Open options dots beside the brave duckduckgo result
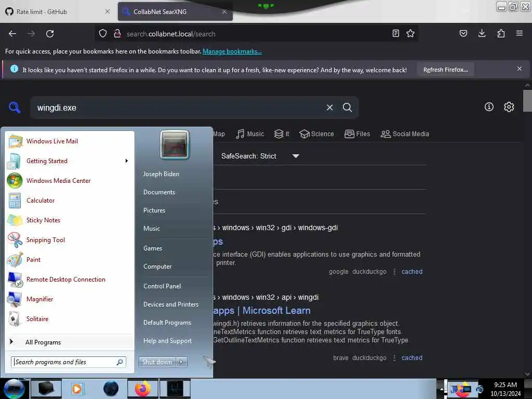Viewport: 532px width, 399px height. (x=394, y=358)
